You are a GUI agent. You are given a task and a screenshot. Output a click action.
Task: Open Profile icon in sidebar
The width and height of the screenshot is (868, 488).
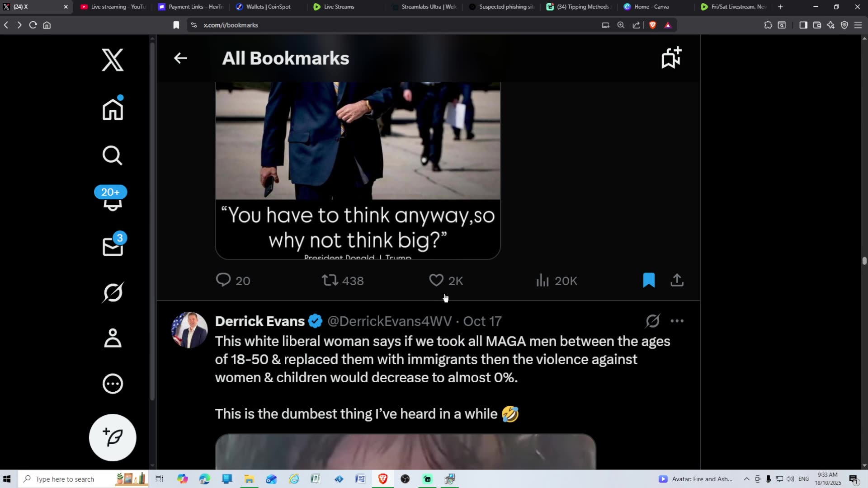tap(113, 338)
